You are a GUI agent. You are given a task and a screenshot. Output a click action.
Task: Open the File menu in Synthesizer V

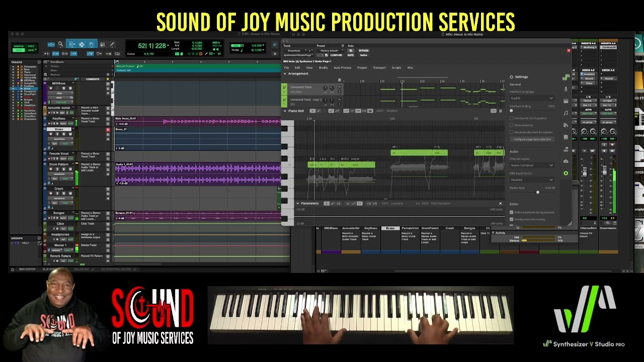click(286, 67)
